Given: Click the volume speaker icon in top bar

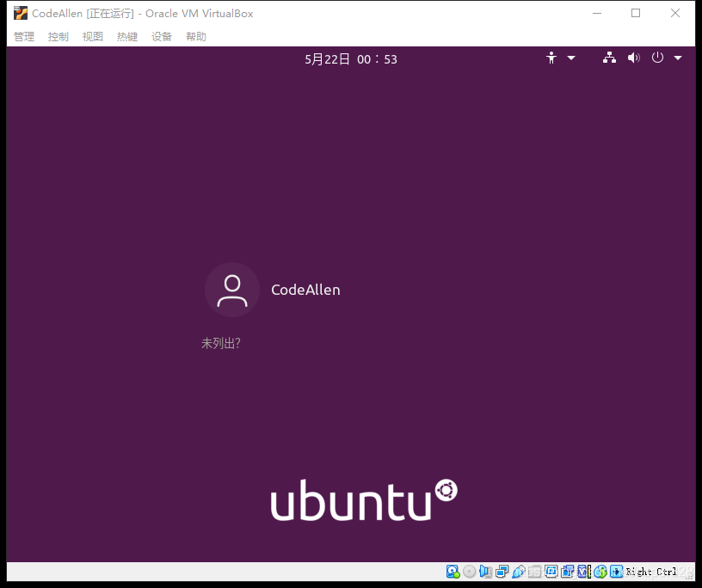Looking at the screenshot, I should click(x=633, y=58).
